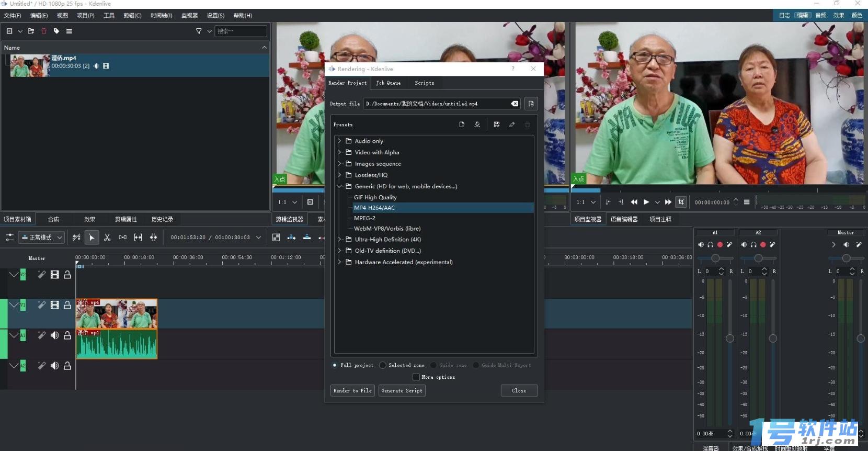Screen dimensions: 868x451
Task: Open the filter funnel in project bin
Action: tap(199, 31)
